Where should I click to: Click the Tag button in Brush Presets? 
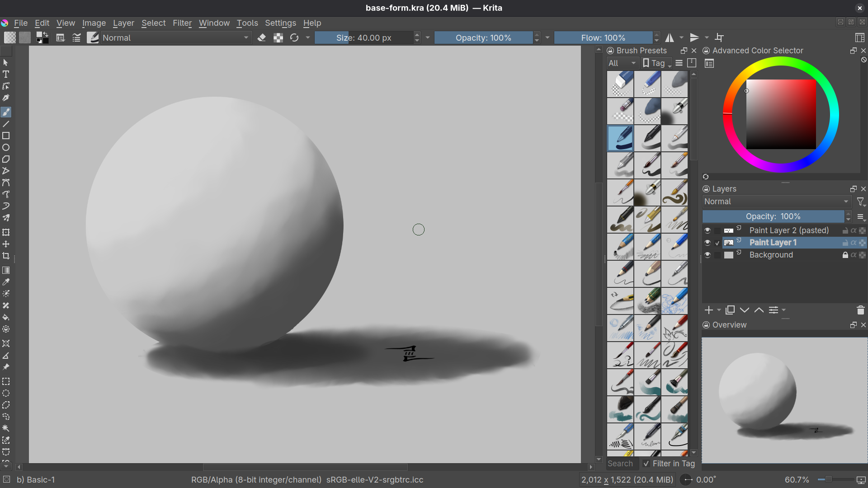(656, 63)
